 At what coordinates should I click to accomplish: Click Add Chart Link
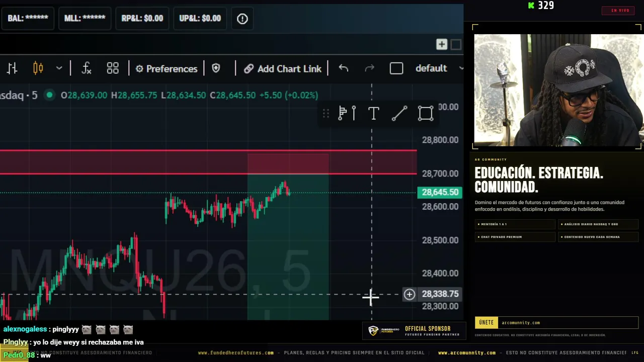click(283, 69)
